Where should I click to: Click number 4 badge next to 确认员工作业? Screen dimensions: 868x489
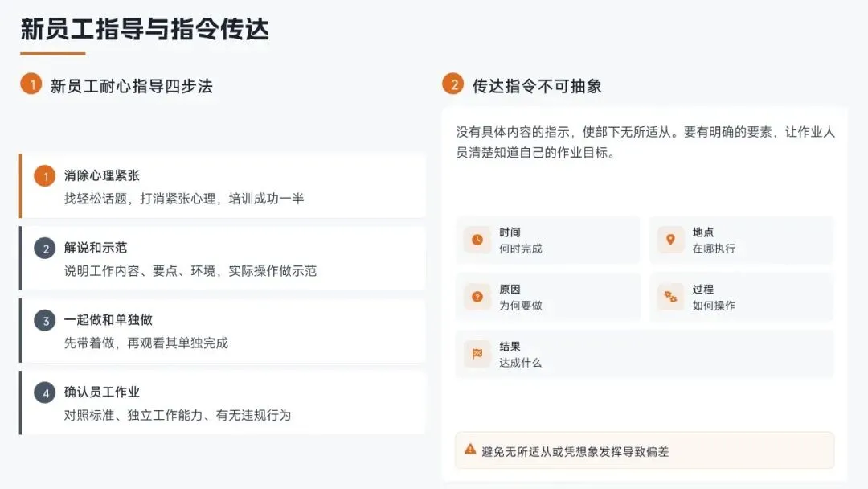[x=45, y=392]
